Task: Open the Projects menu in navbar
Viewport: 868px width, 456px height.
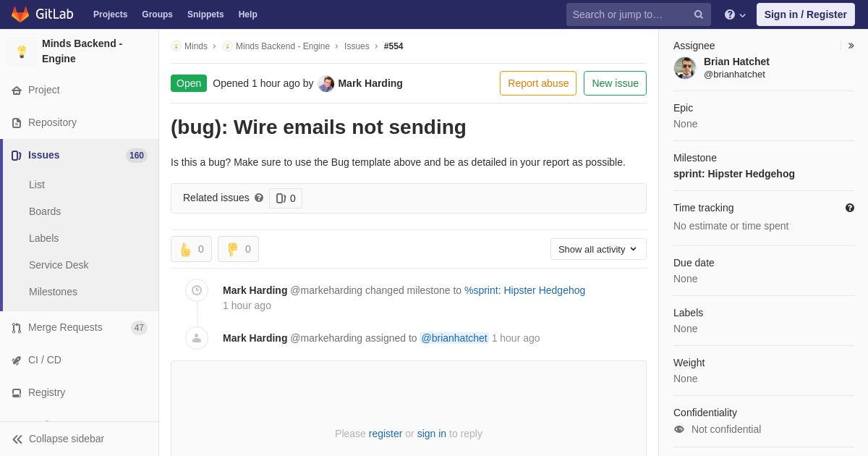Action: [110, 14]
